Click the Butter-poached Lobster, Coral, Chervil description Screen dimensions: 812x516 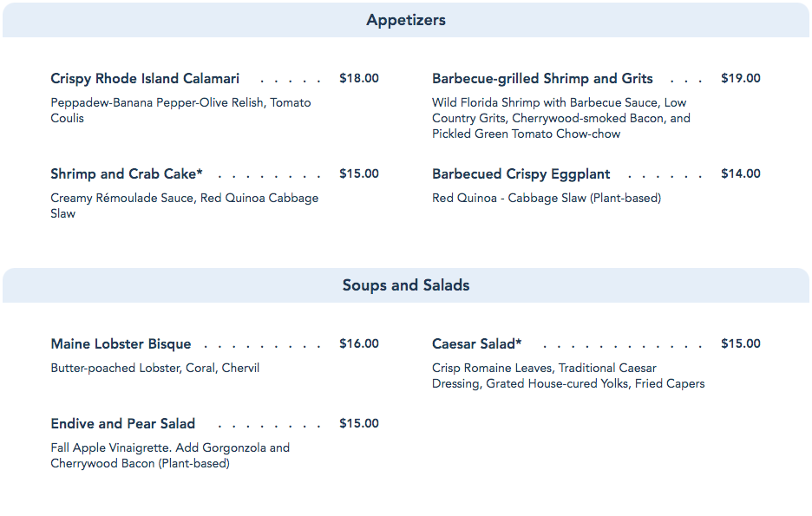click(x=155, y=368)
